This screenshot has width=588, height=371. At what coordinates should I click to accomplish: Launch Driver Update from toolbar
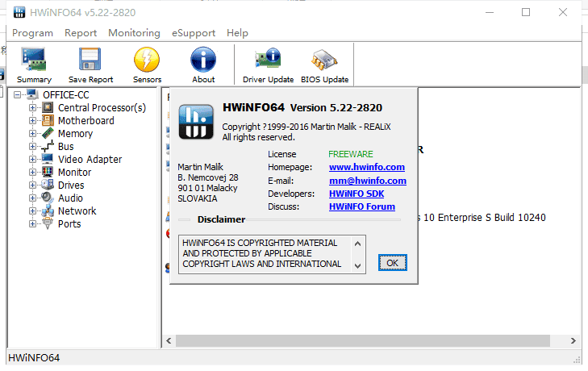(x=268, y=60)
